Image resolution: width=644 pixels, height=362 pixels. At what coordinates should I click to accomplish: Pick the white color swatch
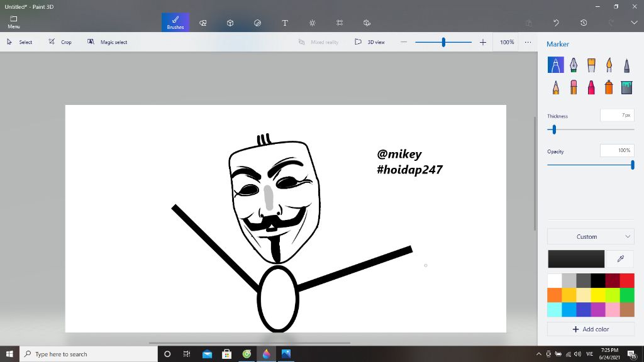click(x=555, y=281)
